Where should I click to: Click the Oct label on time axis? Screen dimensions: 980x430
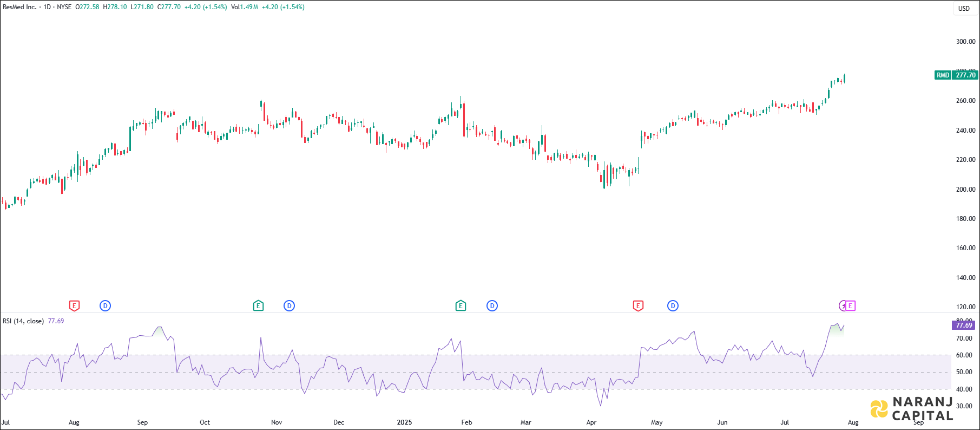pyautogui.click(x=205, y=422)
